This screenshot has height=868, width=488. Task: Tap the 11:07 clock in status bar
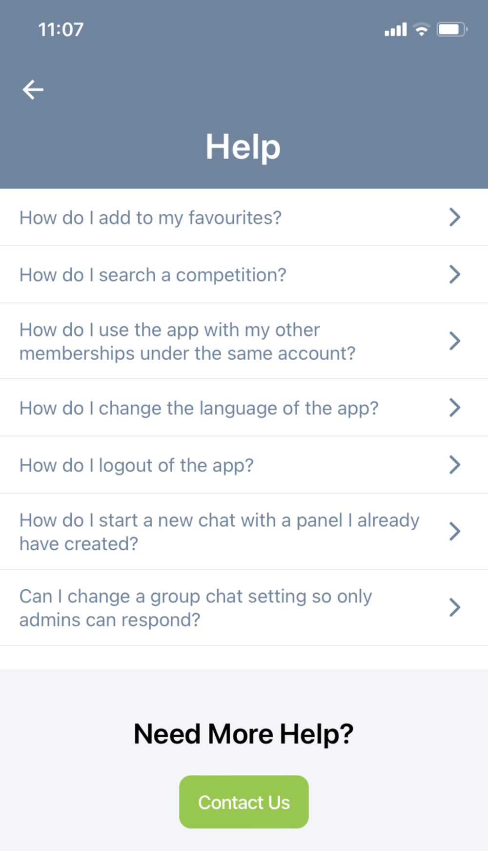[61, 30]
